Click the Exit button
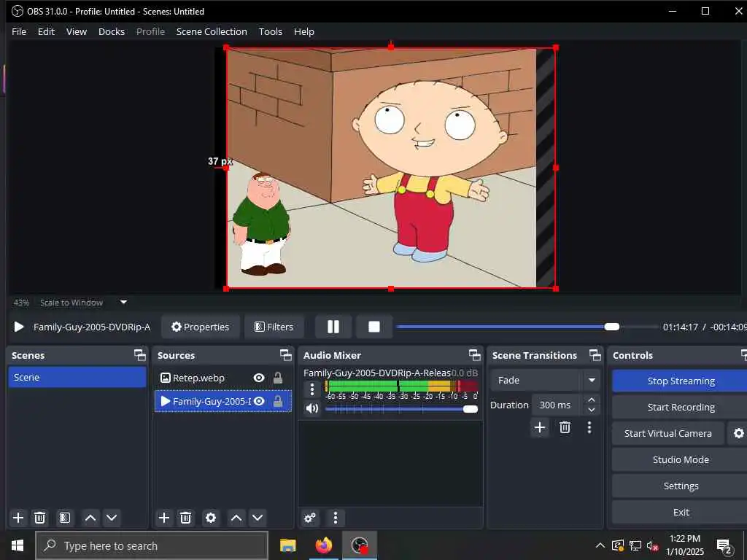The width and height of the screenshot is (747, 560). (x=681, y=512)
